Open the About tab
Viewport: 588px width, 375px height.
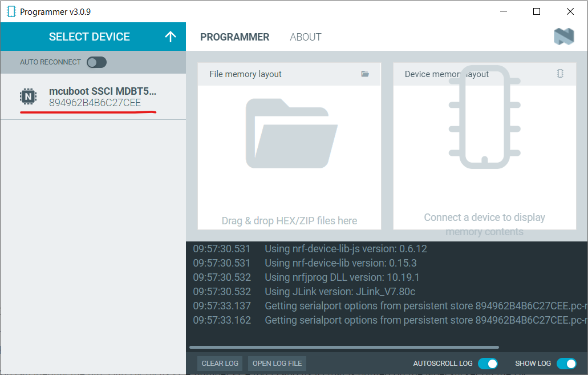[306, 37]
